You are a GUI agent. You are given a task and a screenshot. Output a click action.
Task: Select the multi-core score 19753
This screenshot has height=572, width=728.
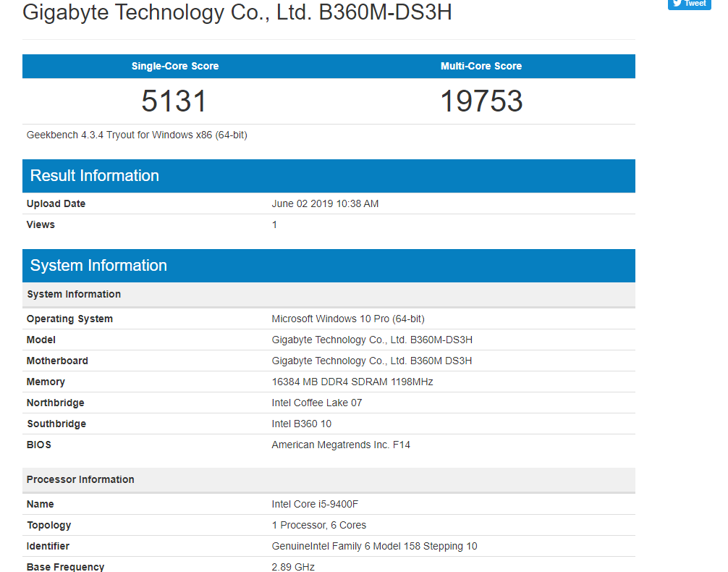point(481,101)
